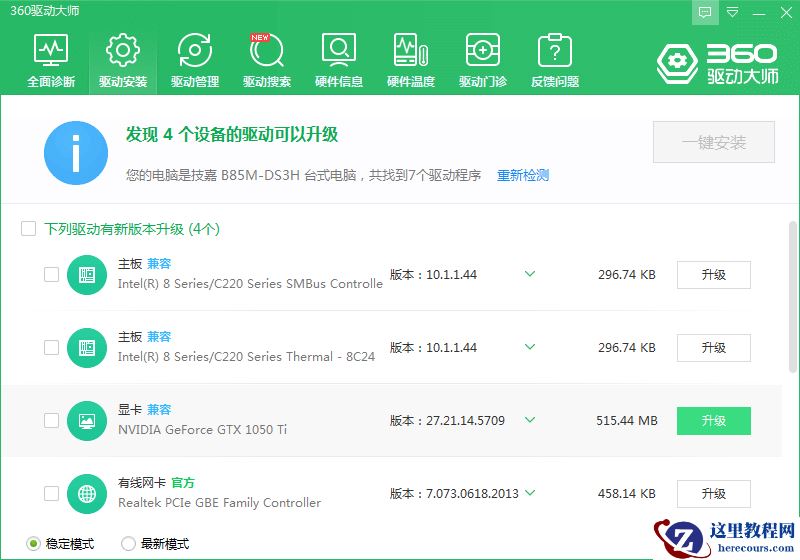
Task: Click 兼容 tag on 显卡 row
Action: (x=159, y=410)
